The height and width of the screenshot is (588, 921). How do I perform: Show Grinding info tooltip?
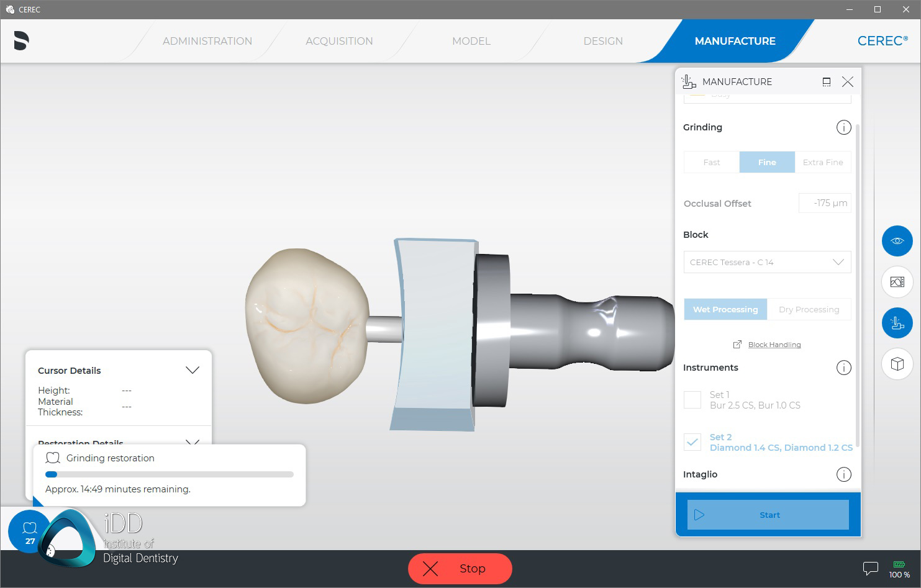[x=843, y=127]
